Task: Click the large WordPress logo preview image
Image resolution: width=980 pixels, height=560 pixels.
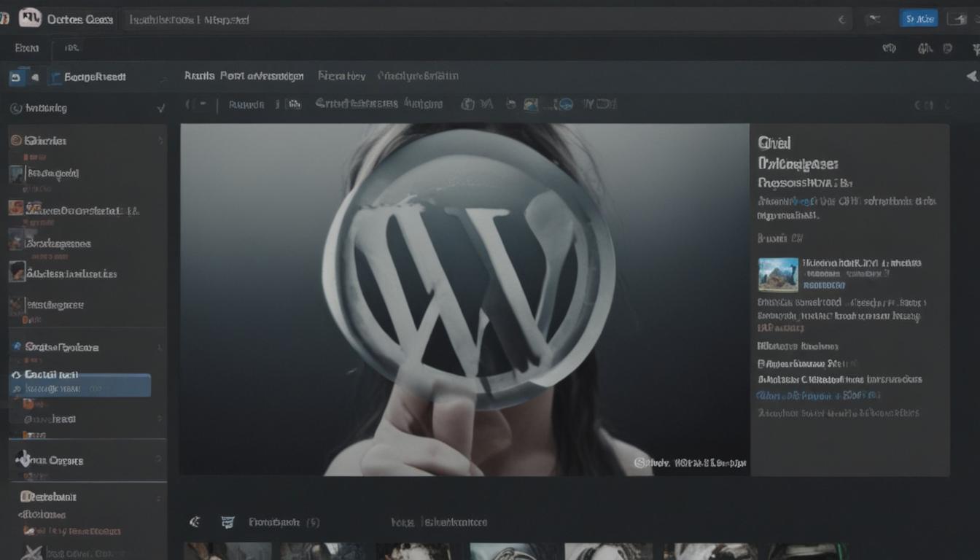Action: click(x=464, y=300)
